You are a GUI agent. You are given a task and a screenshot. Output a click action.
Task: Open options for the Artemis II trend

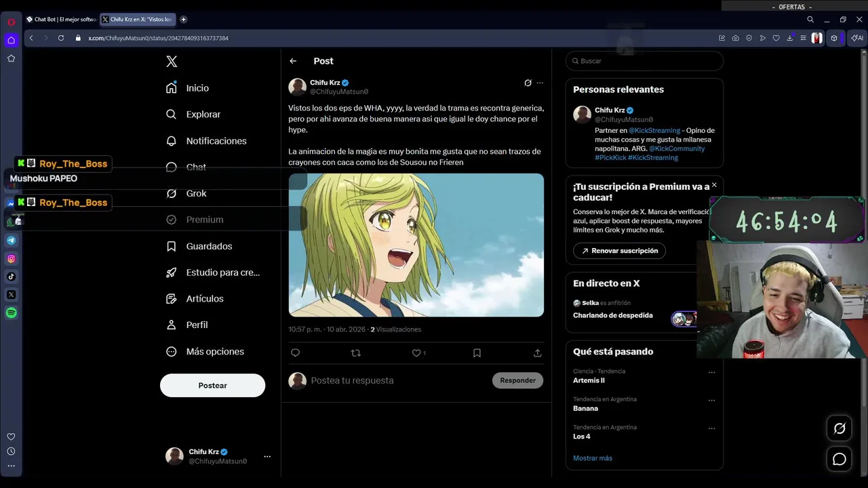(x=711, y=372)
